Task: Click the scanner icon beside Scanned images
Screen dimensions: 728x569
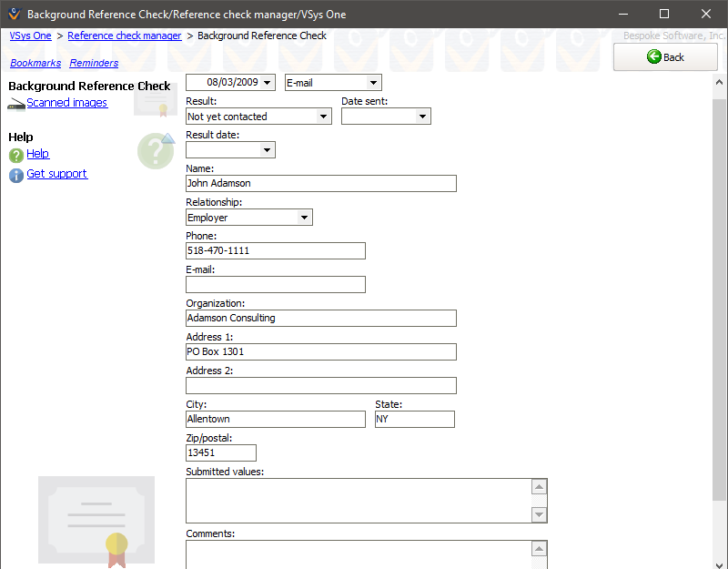Action: tap(16, 103)
